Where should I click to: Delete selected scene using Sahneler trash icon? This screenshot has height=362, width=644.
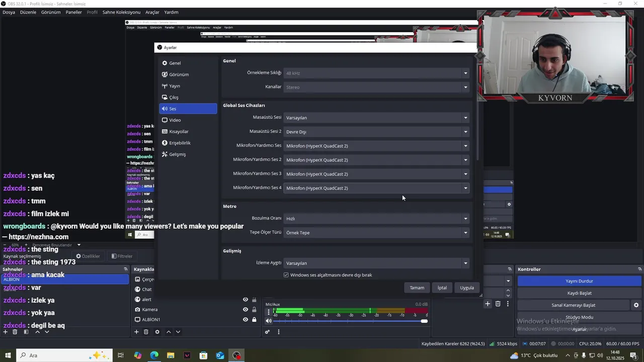[x=15, y=332]
